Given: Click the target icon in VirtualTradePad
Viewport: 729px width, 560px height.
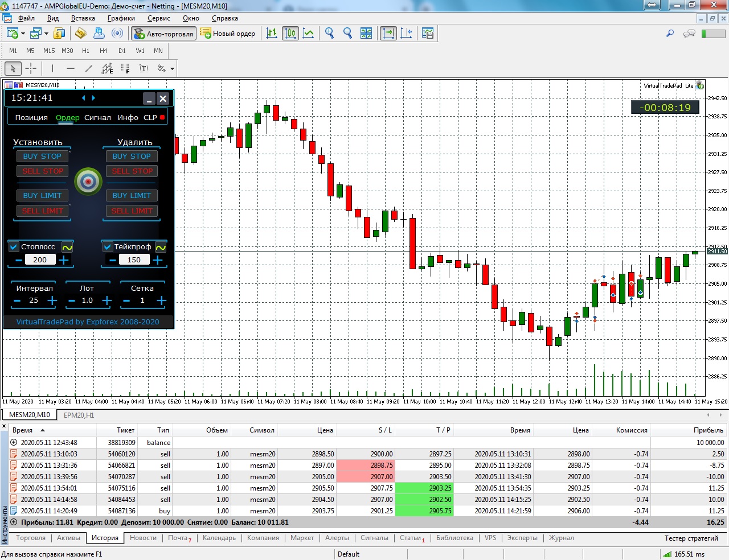Looking at the screenshot, I should click(x=88, y=182).
